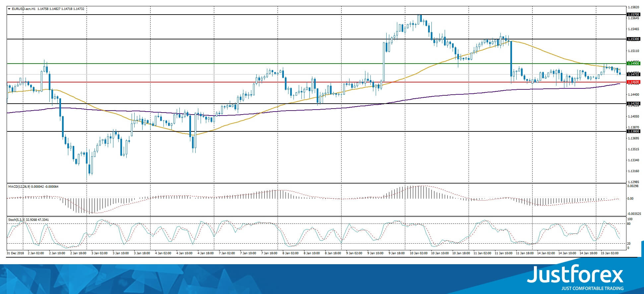Click the MACD(12,26,9) indicator label
Screen dimensions: 644x294
pyautogui.click(x=19, y=187)
